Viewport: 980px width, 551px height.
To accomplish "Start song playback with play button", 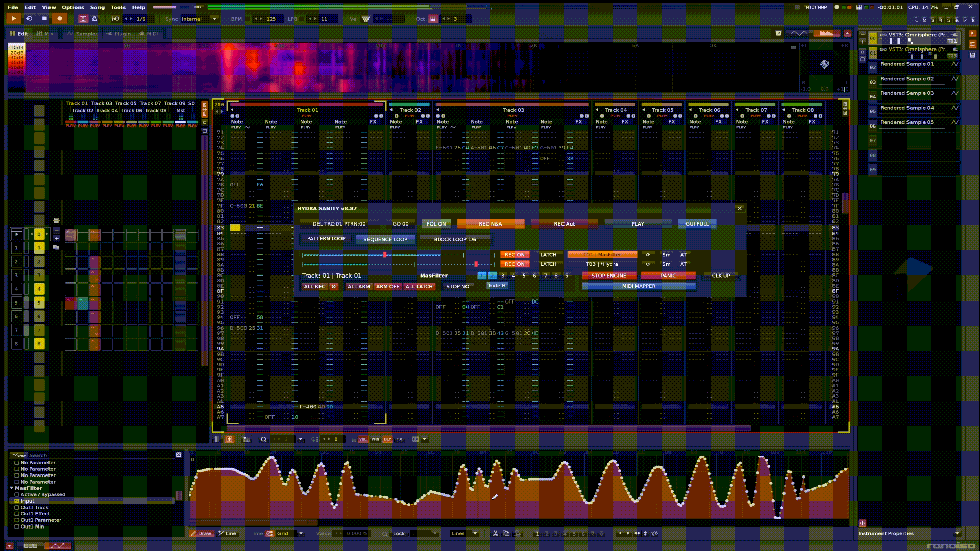I will tap(14, 19).
